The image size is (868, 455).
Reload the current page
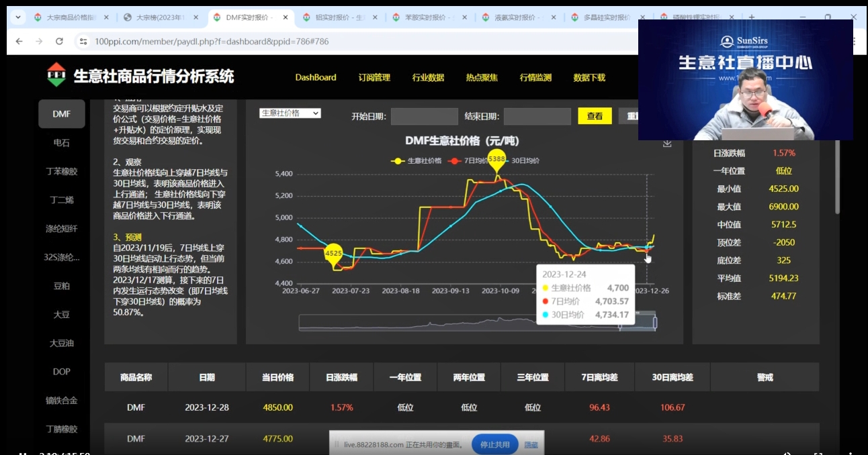click(59, 42)
